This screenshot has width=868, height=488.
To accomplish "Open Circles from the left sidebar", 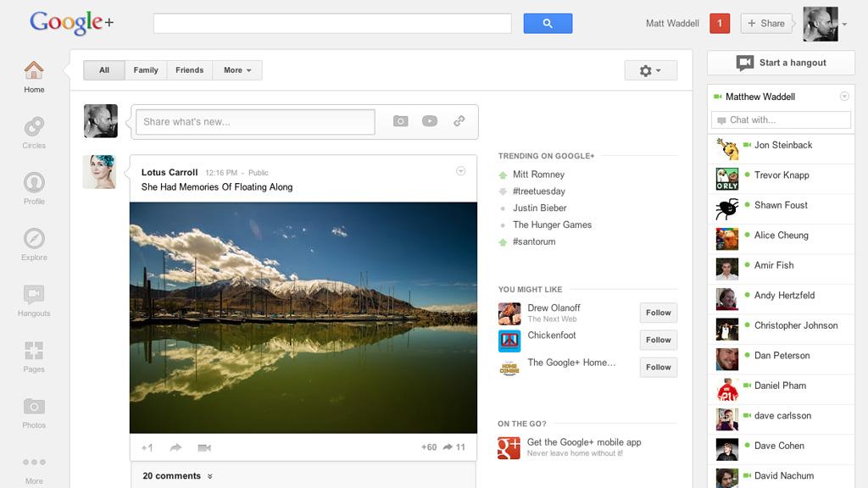I will tap(34, 128).
